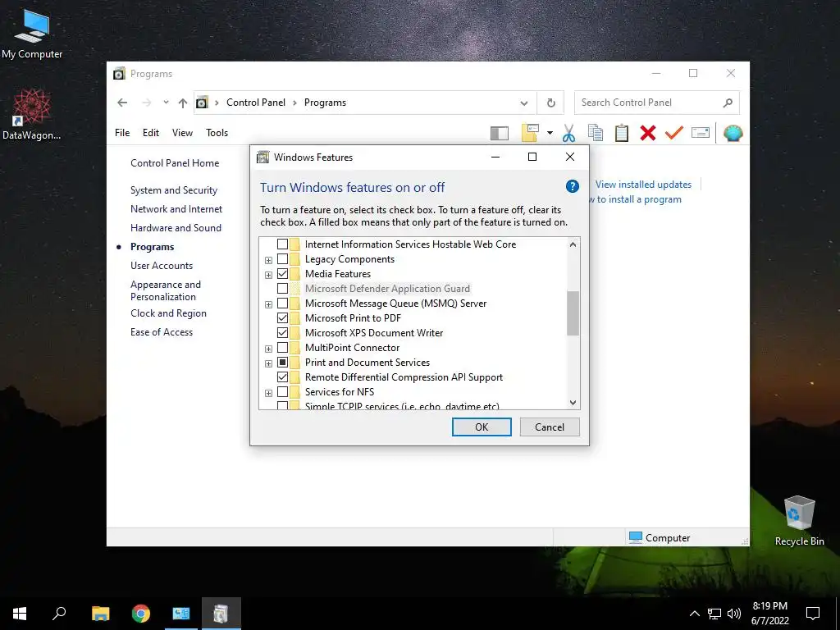Click the search magnifier in Control Panel
This screenshot has width=840, height=630.
coord(728,103)
